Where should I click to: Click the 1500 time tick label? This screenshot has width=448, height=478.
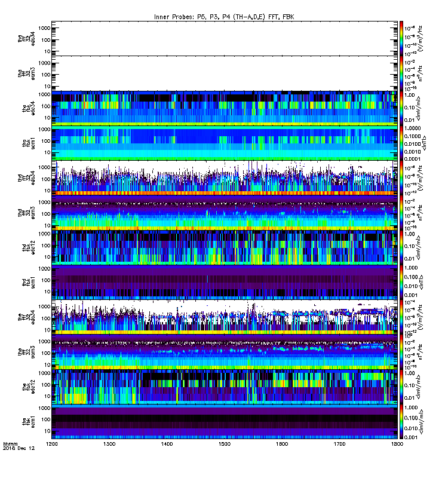pos(225,444)
